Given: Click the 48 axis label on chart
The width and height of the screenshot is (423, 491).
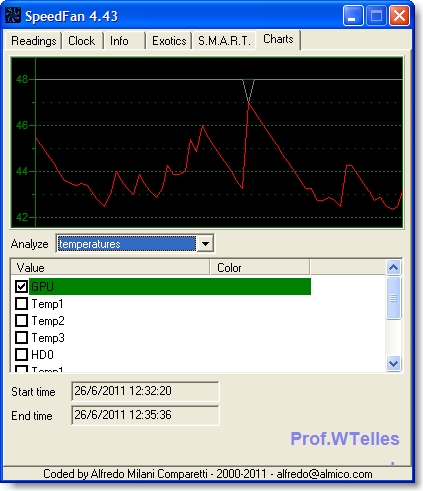Looking at the screenshot, I should click(22, 79).
